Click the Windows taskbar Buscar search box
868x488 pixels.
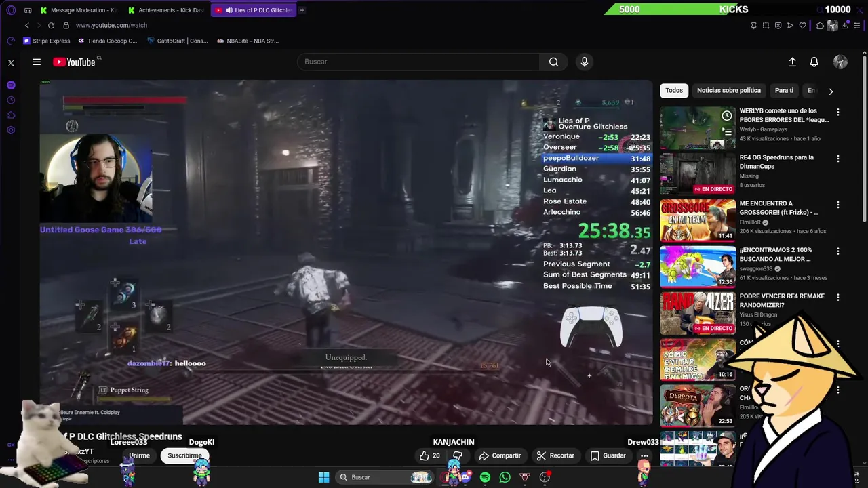pos(384,477)
